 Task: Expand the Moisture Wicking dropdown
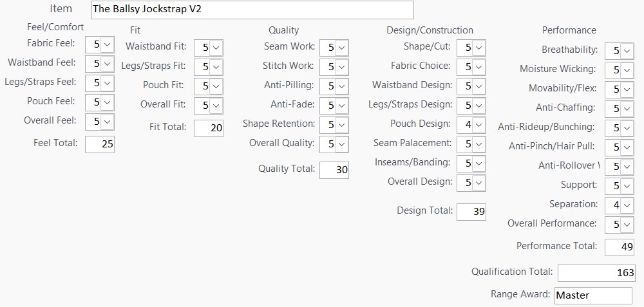coord(627,70)
